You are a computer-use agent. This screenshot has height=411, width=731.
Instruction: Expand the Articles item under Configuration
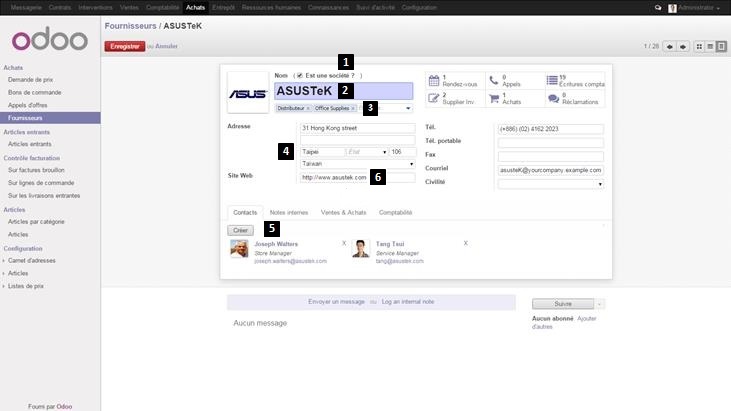pos(18,273)
